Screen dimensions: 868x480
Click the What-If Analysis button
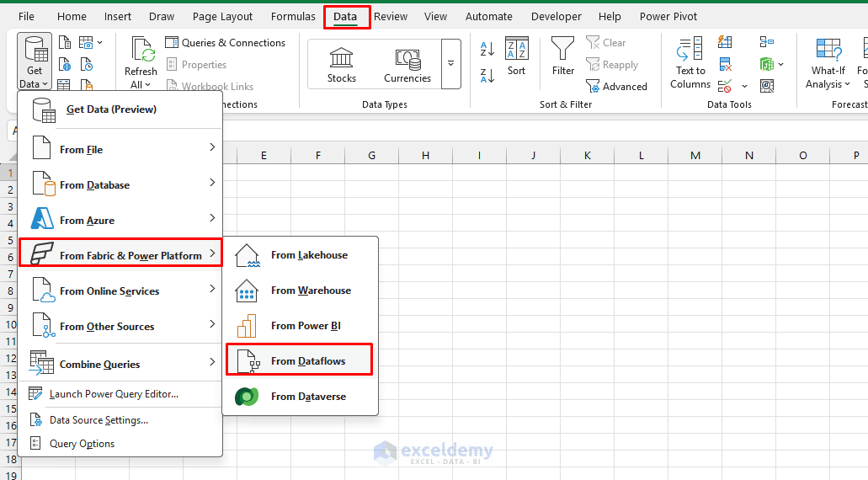(828, 62)
